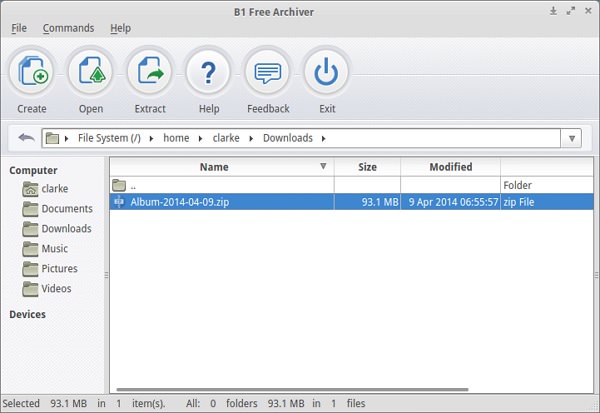Navigate to clarke breadcrumb
Screen dimensions: 600x413
[226, 138]
